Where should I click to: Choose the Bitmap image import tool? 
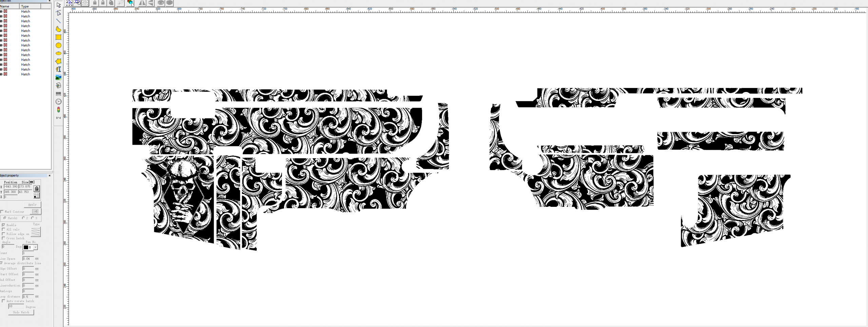point(58,77)
